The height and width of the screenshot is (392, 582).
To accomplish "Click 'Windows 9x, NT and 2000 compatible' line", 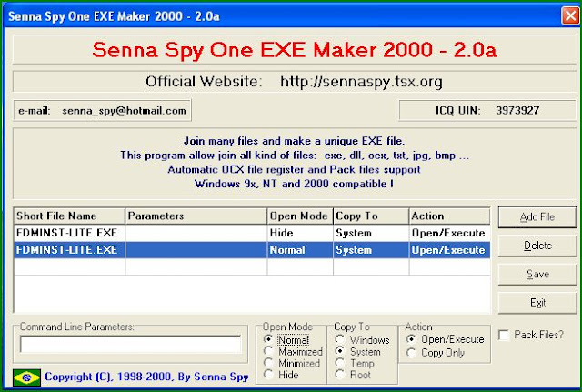I will [x=294, y=184].
